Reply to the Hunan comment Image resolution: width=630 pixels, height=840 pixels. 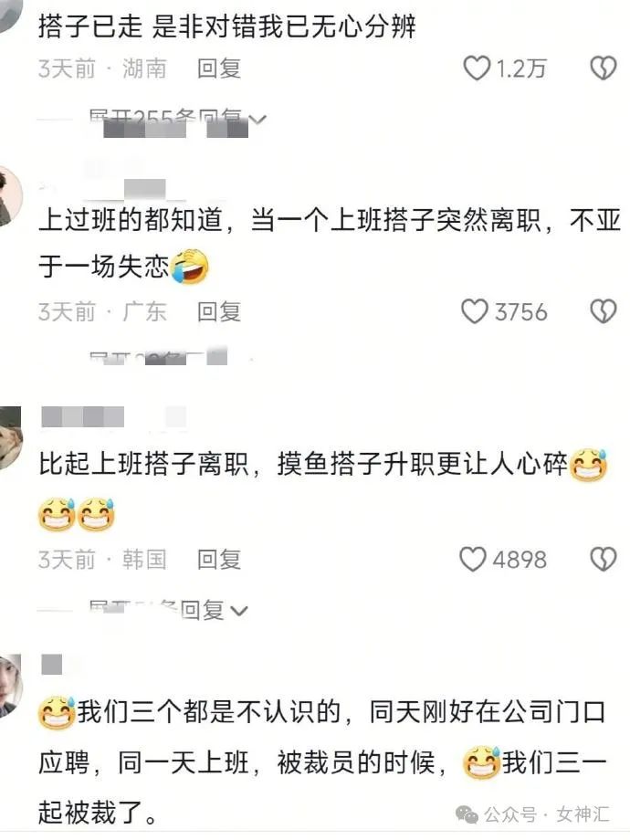point(218,68)
